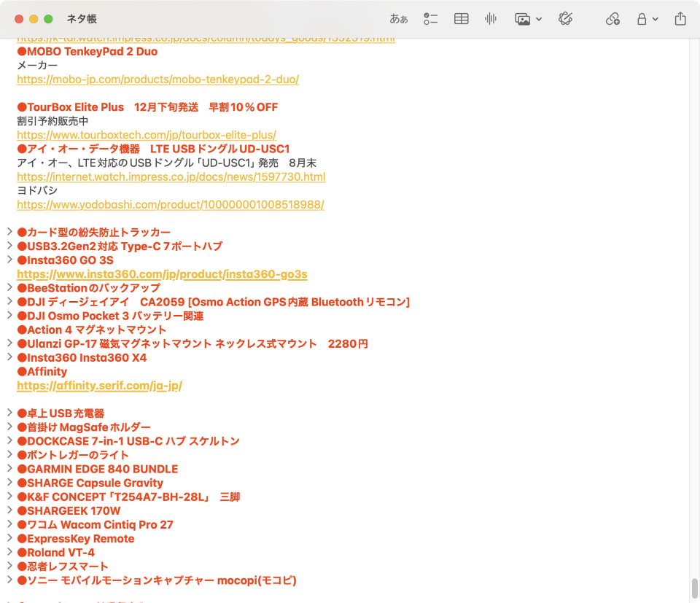Expand the Ulanzi GP-17 section
Image resolution: width=700 pixels, height=603 pixels.
9,343
